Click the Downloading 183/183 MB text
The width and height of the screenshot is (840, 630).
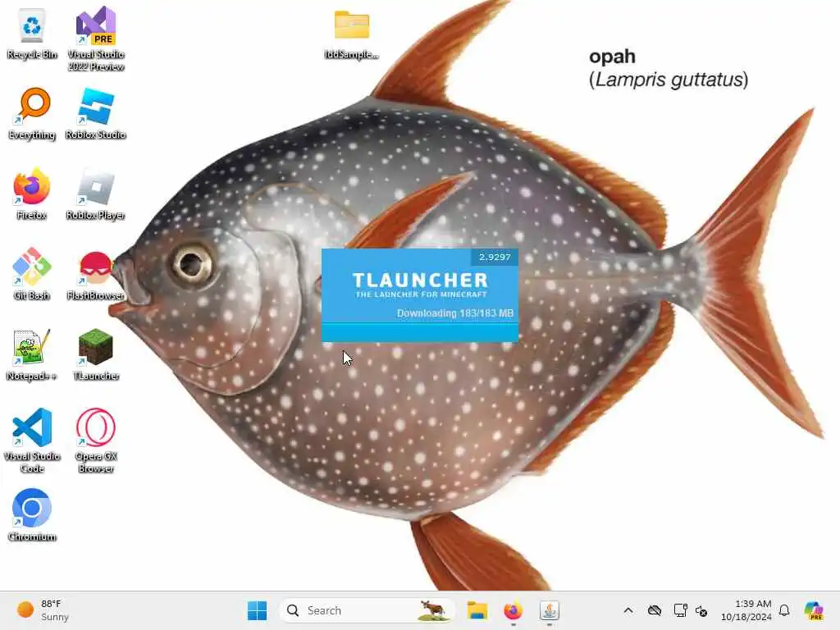tap(454, 313)
